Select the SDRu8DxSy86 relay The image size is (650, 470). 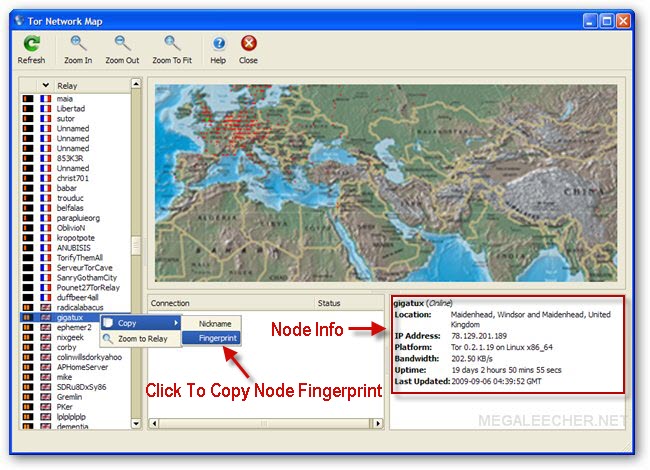pyautogui.click(x=82, y=387)
